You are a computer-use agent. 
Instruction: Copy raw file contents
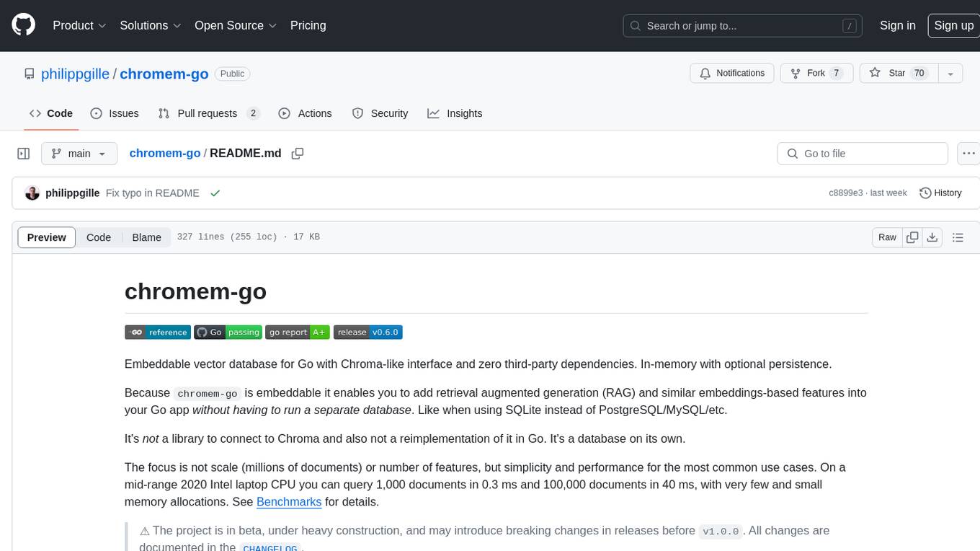912,237
